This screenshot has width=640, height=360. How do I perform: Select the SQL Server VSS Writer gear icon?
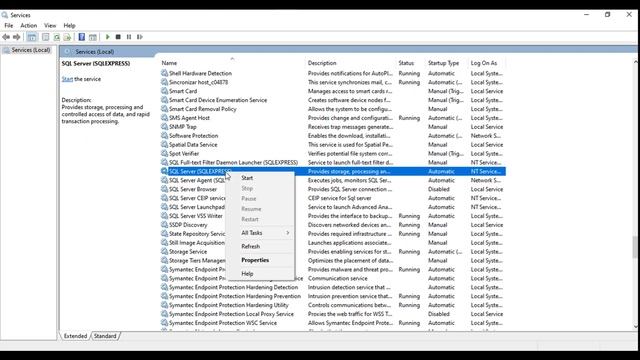(164, 216)
